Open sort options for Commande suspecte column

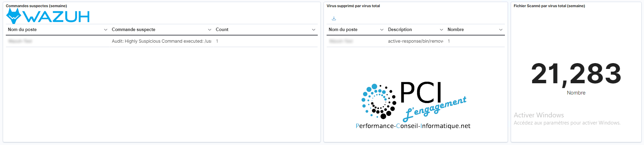pyautogui.click(x=210, y=30)
